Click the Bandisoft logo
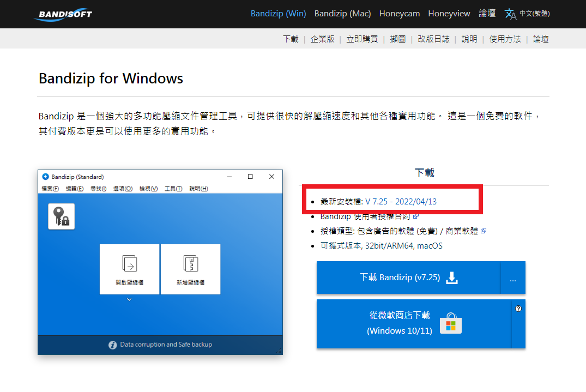This screenshot has width=586, height=392. coord(64,14)
